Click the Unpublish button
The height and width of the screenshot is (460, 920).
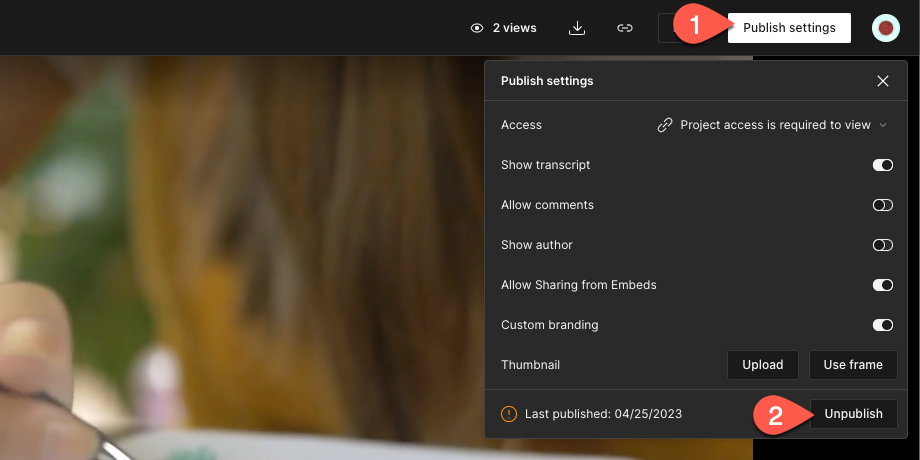853,414
